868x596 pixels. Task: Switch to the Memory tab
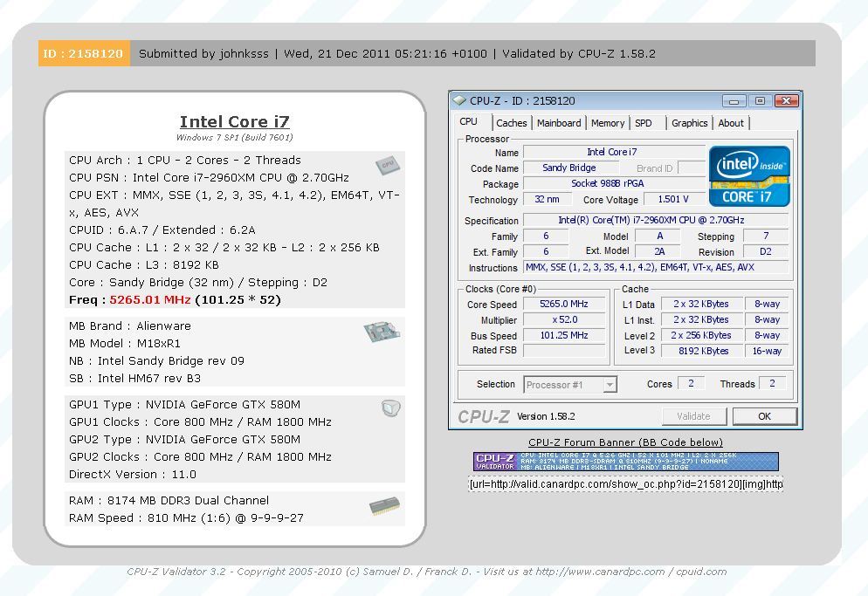click(607, 123)
